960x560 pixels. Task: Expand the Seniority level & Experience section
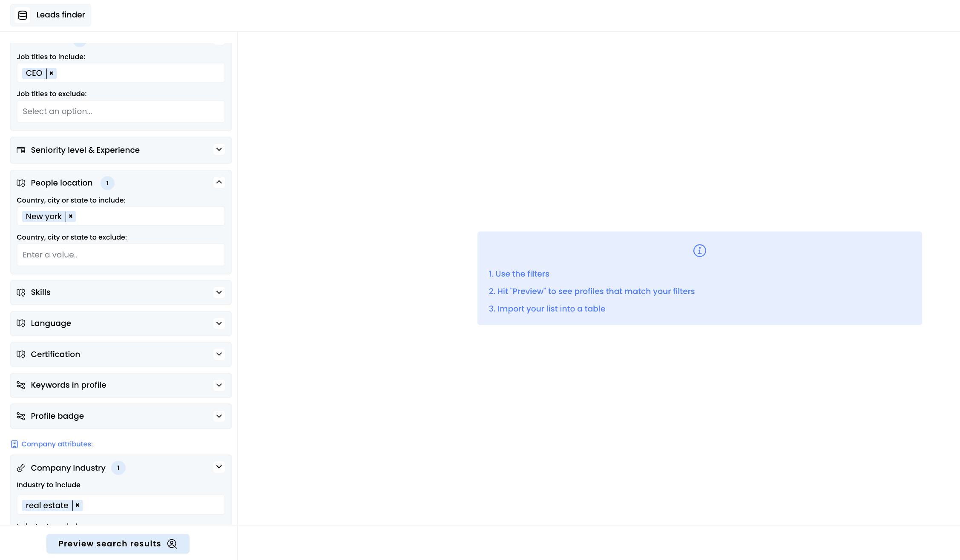219,149
